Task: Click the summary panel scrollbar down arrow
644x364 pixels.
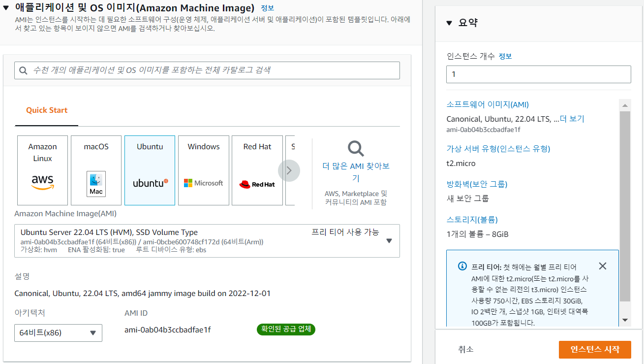Action: click(x=625, y=320)
